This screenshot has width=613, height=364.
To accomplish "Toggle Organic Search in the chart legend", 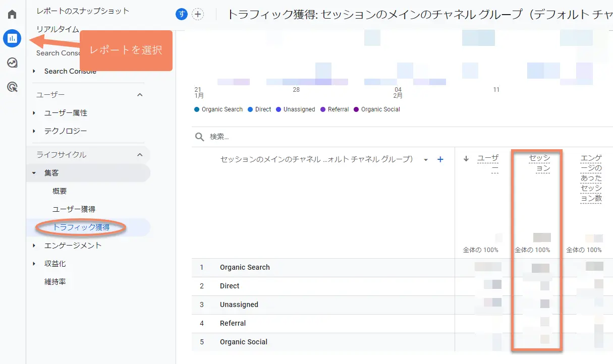I will click(218, 109).
